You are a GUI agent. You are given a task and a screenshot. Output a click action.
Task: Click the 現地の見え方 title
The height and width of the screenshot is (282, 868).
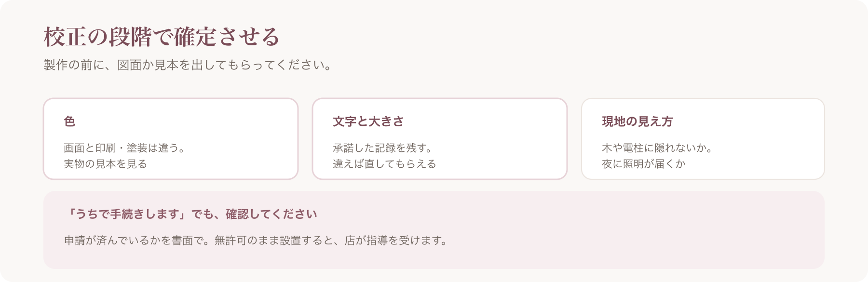pos(637,121)
